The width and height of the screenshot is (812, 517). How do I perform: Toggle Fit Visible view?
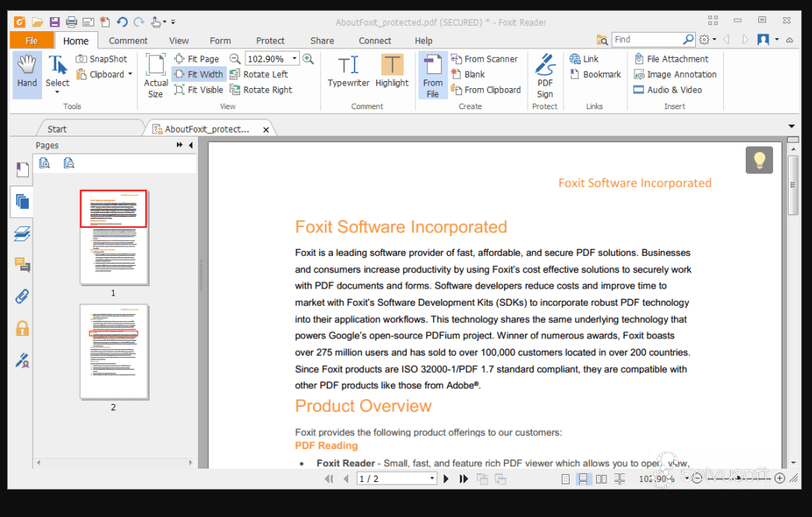click(x=199, y=90)
